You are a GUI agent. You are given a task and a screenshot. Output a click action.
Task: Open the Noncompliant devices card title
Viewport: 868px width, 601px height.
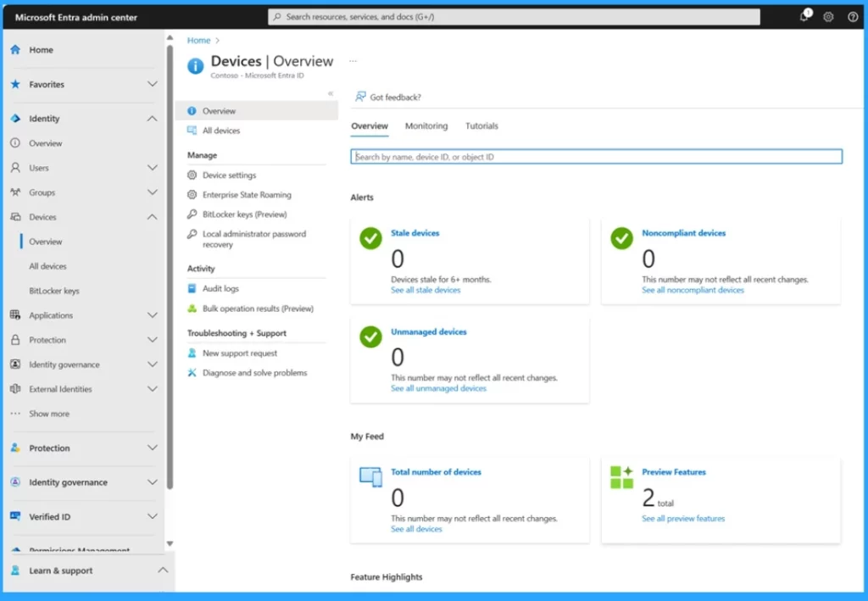click(x=684, y=233)
